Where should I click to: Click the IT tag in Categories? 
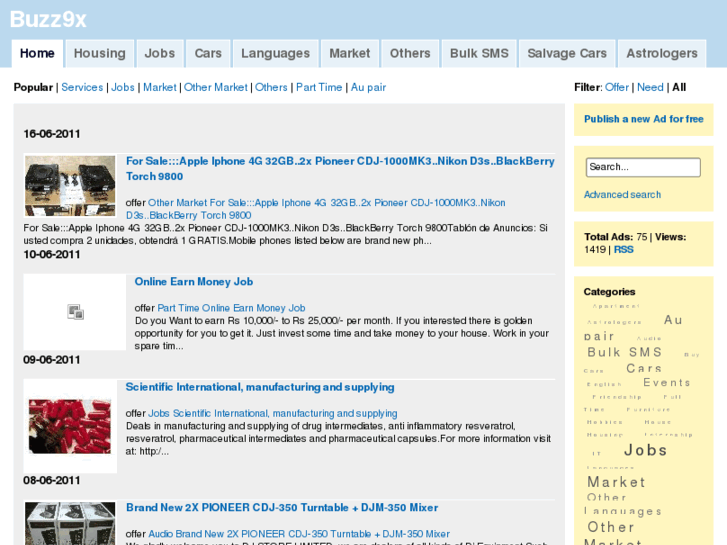click(596, 454)
